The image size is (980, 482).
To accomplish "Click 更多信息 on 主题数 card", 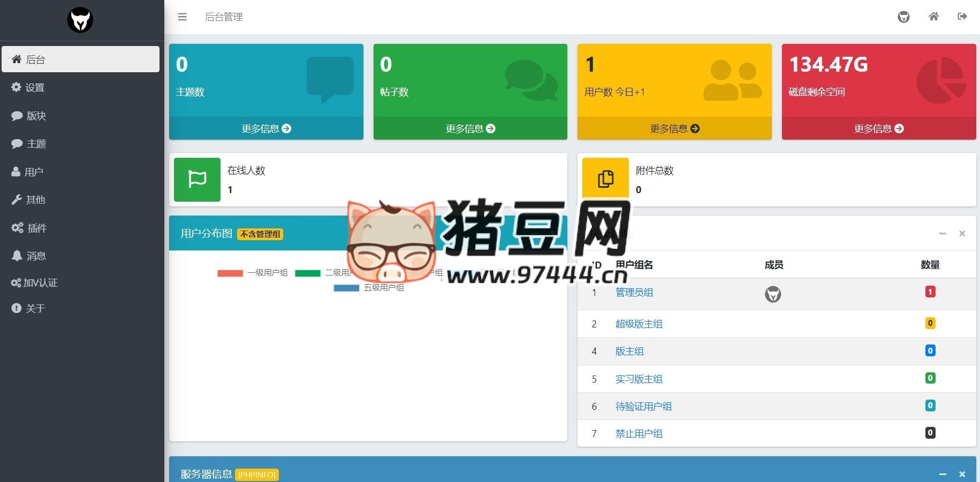I will (x=266, y=128).
